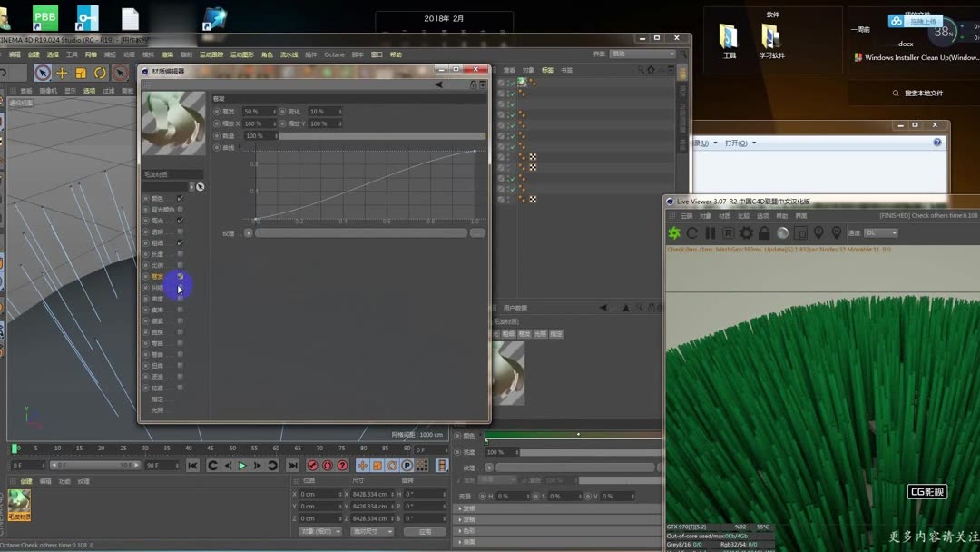This screenshot has width=980, height=552.
Task: Pause rendering in the Octane Live Viewer
Action: click(709, 233)
